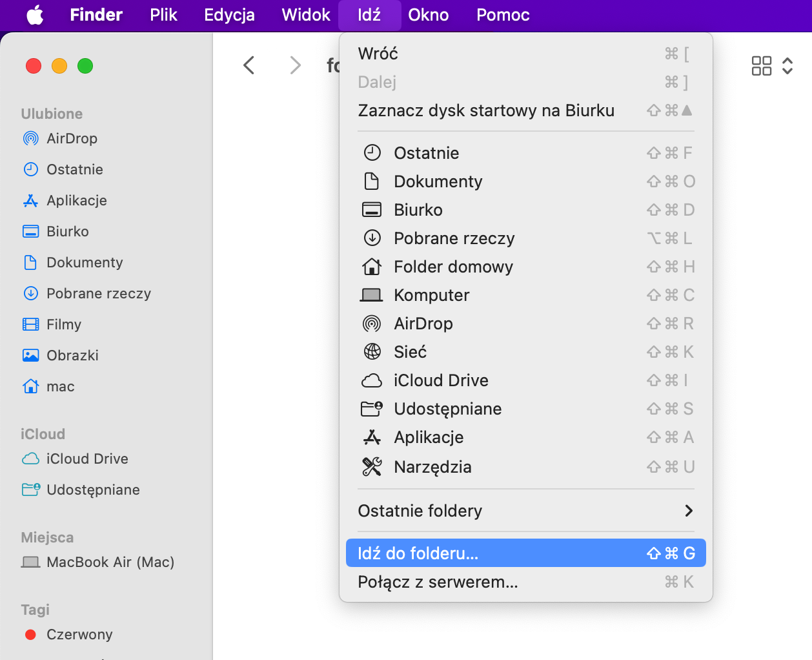Viewport: 812px width, 660px height.
Task: Choose Udostępniane in the Idź menu
Action: point(526,409)
